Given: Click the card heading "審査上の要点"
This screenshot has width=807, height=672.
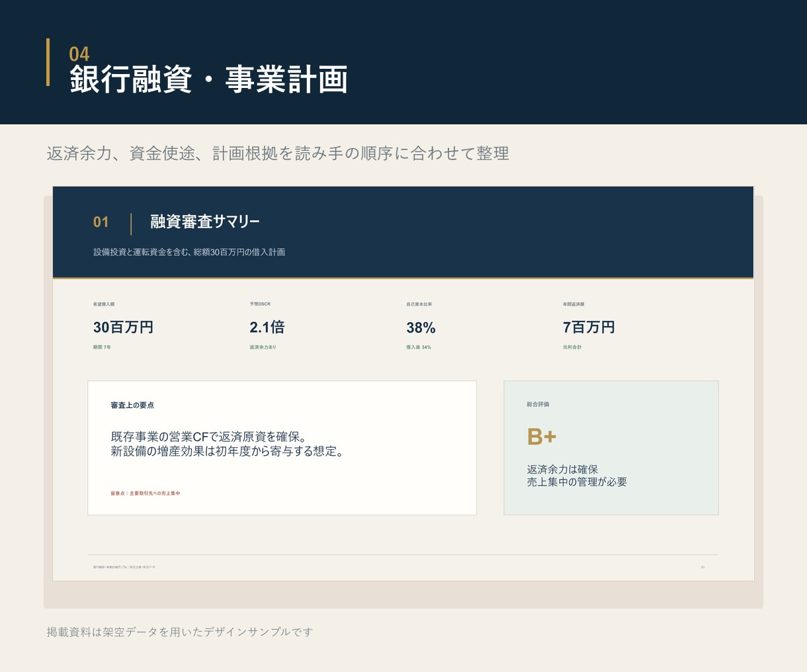Looking at the screenshot, I should point(132,405).
